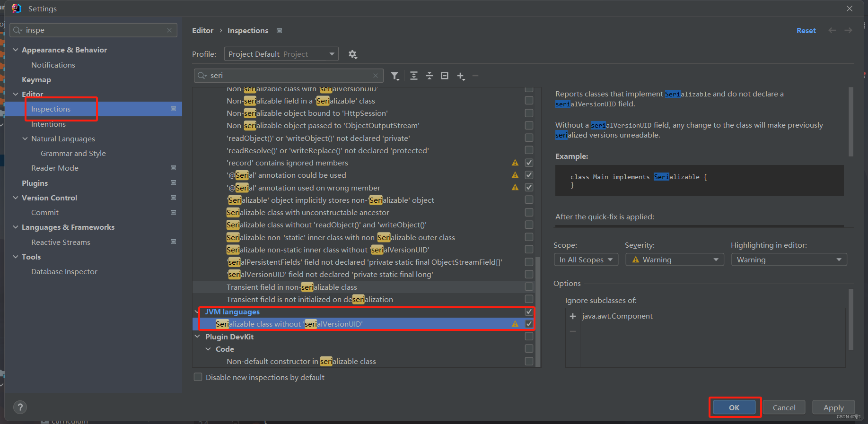Collapse the Appearance & Behavior section
This screenshot has width=868, height=424.
coord(16,50)
